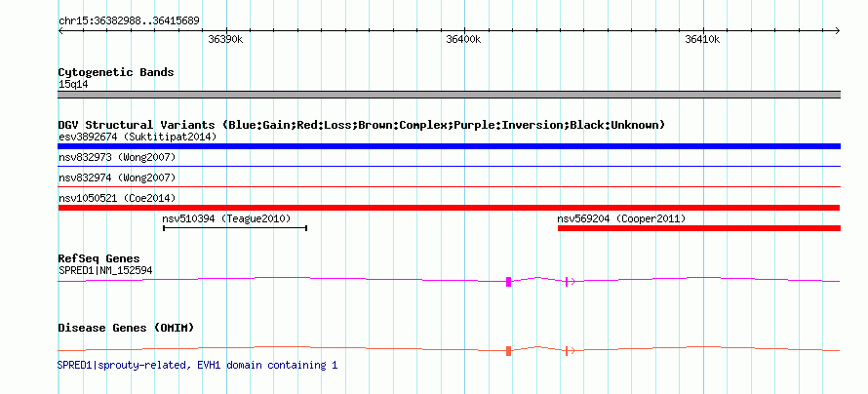Click the DGV Structural Variants track title
868x394 pixels.
(x=361, y=125)
